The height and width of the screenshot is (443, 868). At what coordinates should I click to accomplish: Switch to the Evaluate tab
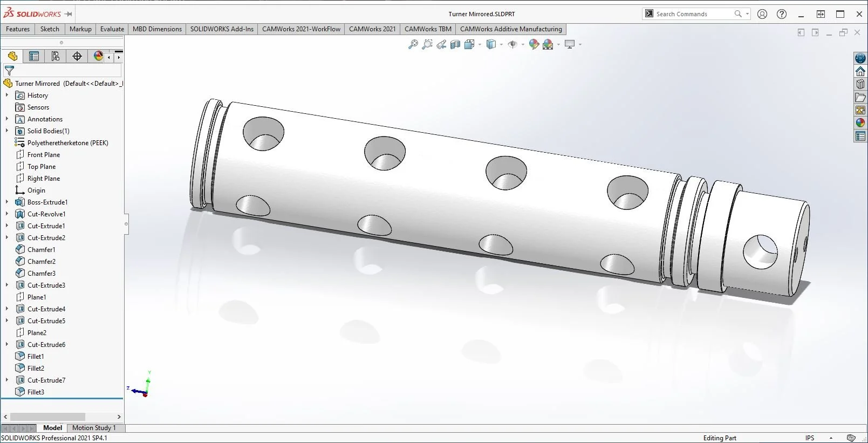pos(112,29)
